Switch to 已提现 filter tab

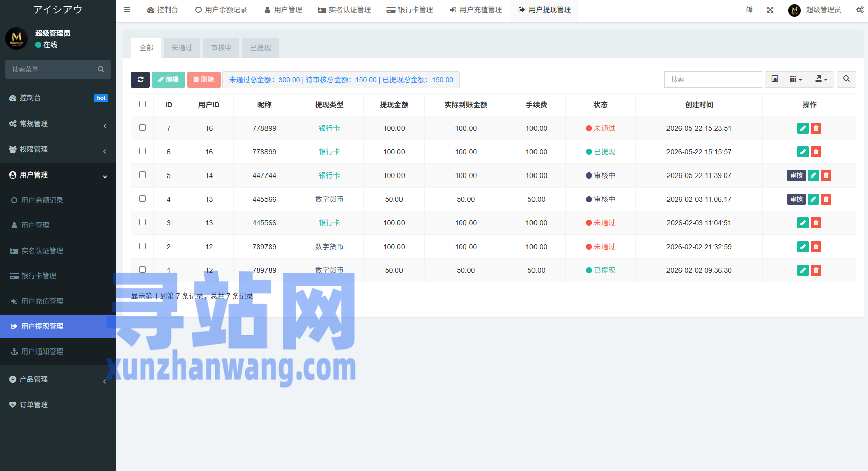[x=260, y=48]
